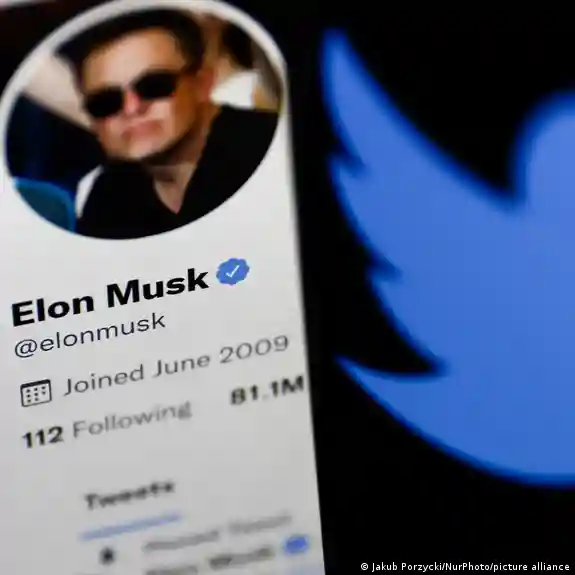Click the Elon Musk display name
This screenshot has height=575, width=575.
[110, 296]
